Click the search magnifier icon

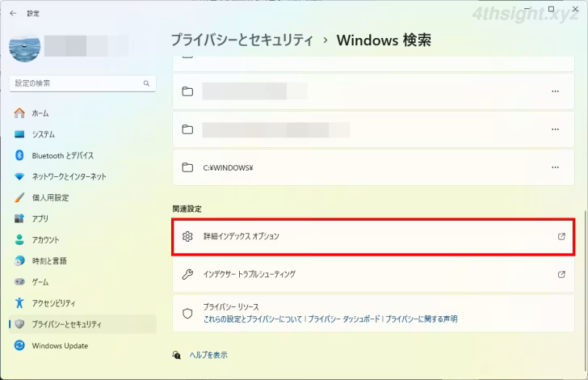pos(146,83)
